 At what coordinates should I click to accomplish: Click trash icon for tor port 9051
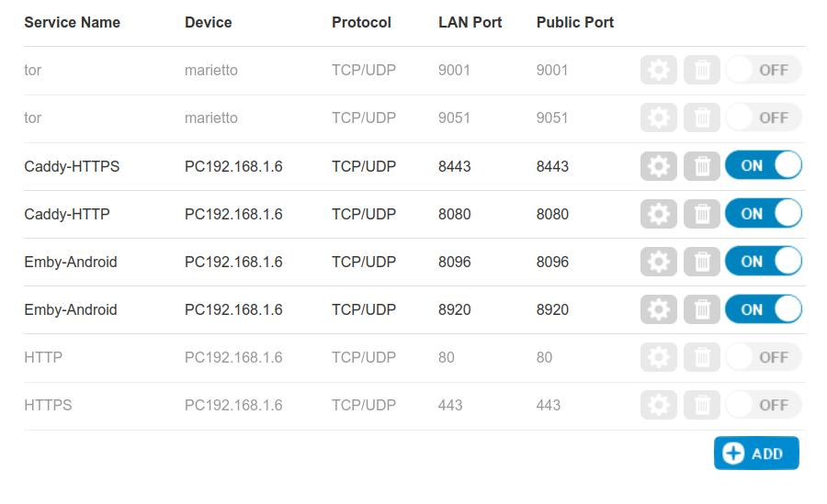(x=701, y=118)
